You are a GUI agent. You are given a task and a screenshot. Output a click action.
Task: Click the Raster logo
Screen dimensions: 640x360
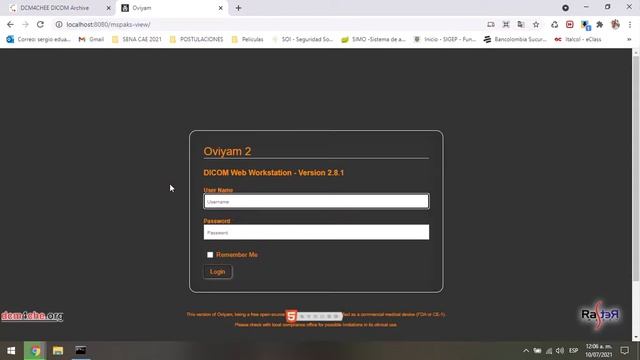600,314
